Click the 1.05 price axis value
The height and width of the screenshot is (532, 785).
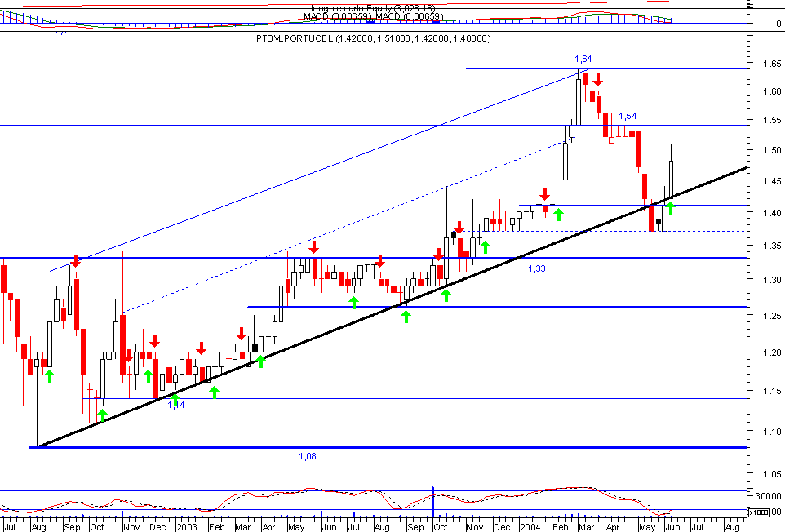pos(772,474)
